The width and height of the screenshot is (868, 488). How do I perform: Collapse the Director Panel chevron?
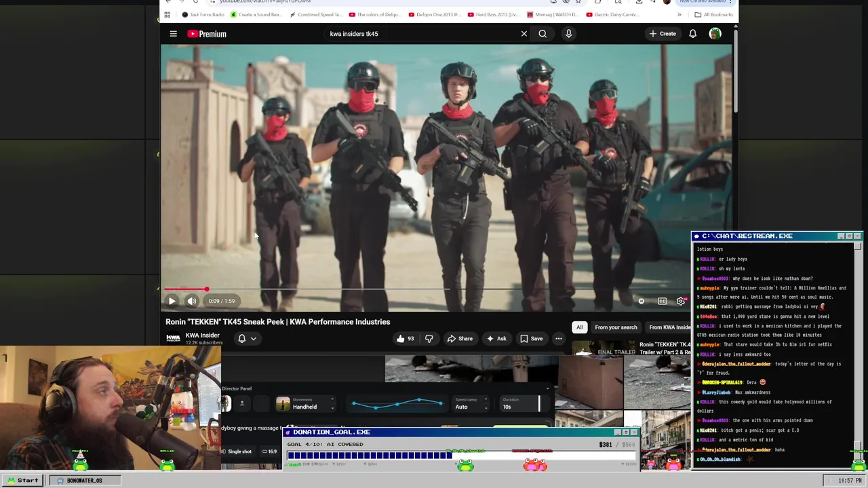547,388
